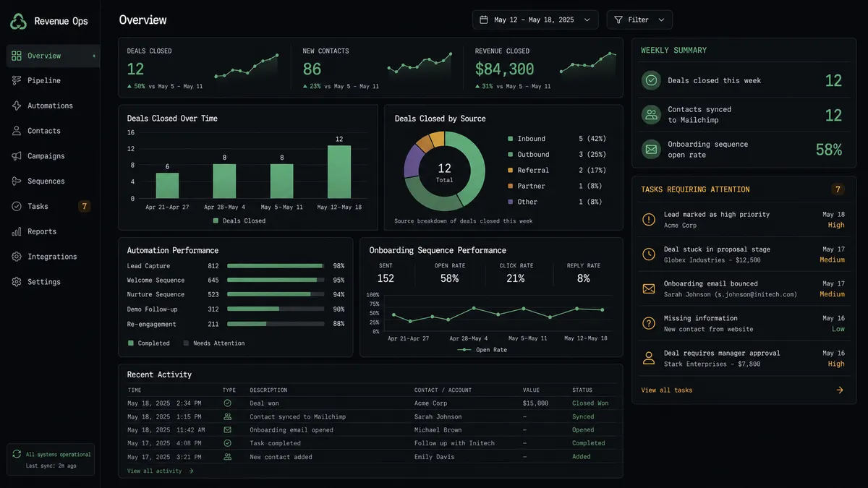This screenshot has width=868, height=488.
Task: Click the orange Referral legend swatch
Action: pyautogui.click(x=510, y=170)
